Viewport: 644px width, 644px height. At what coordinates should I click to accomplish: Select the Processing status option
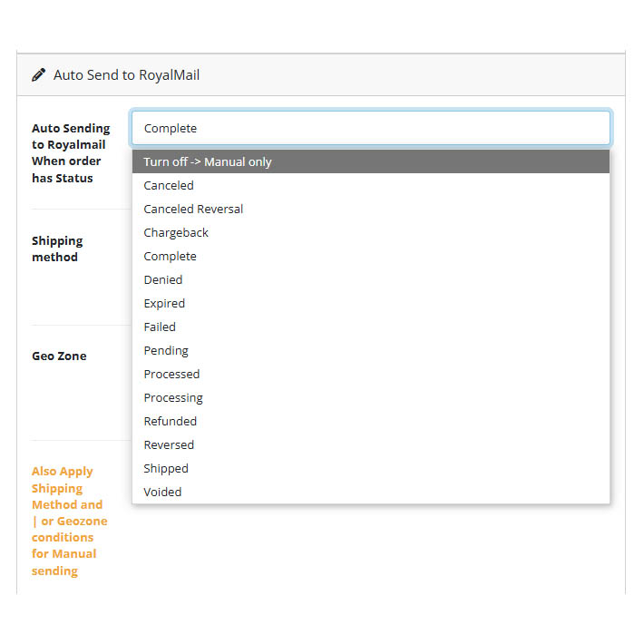point(371,397)
